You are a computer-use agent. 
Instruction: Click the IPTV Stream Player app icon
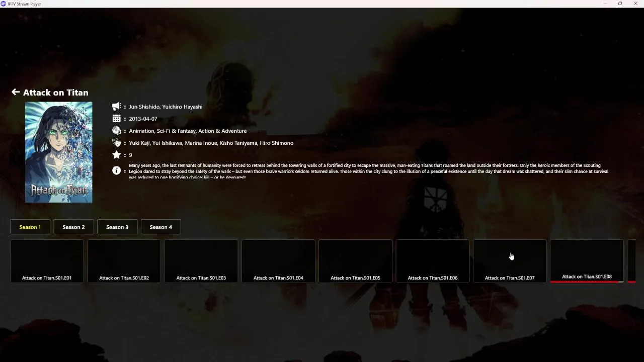coord(4,4)
